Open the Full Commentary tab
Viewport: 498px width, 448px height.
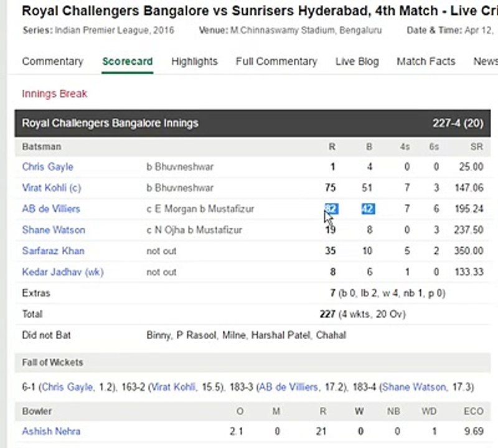pos(276,61)
